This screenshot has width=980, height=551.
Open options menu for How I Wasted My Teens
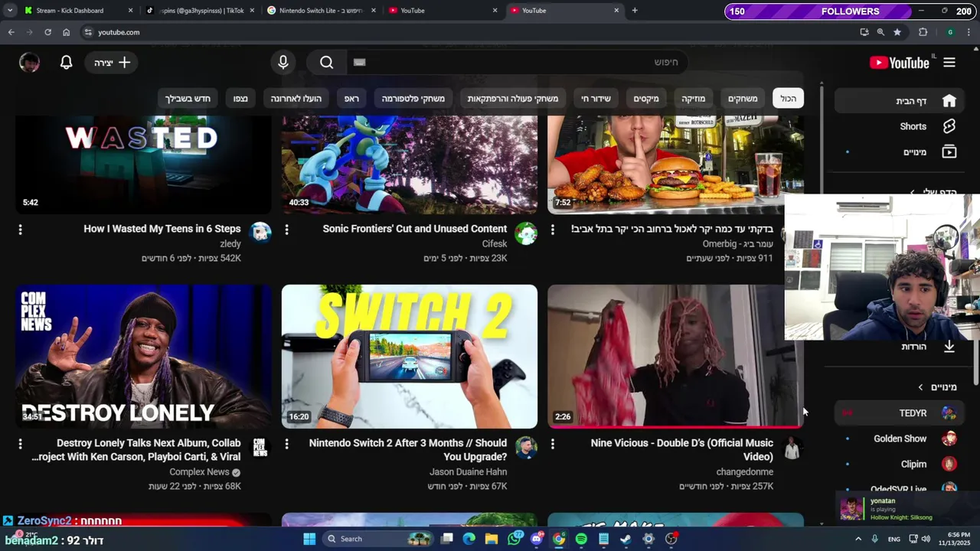[20, 230]
